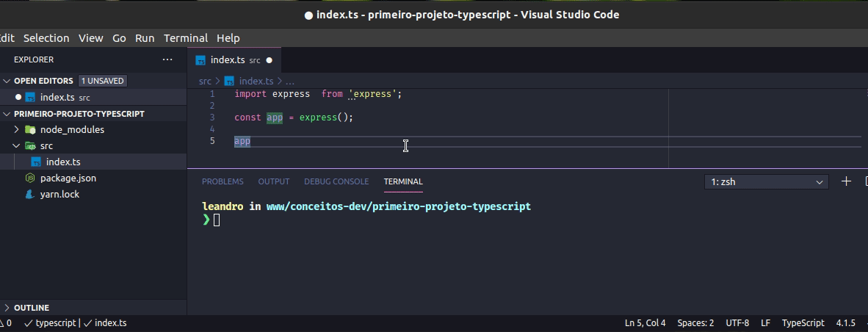
Task: Click the TS file icon in the breadcrumb
Action: pyautogui.click(x=230, y=81)
